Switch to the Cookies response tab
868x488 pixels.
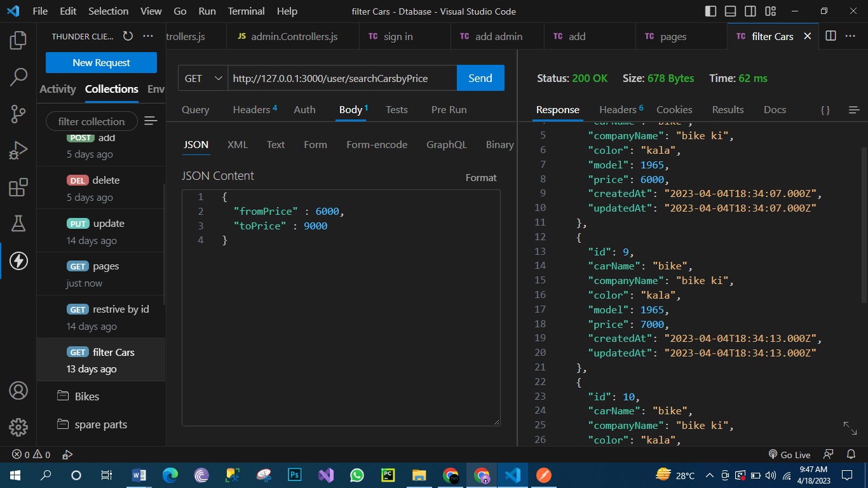pos(674,109)
